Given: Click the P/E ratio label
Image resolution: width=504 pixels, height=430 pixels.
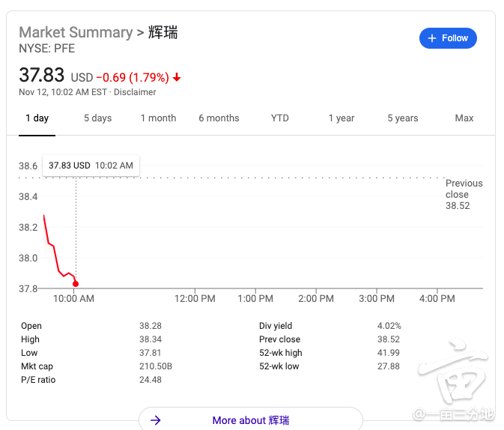Looking at the screenshot, I should coord(38,380).
